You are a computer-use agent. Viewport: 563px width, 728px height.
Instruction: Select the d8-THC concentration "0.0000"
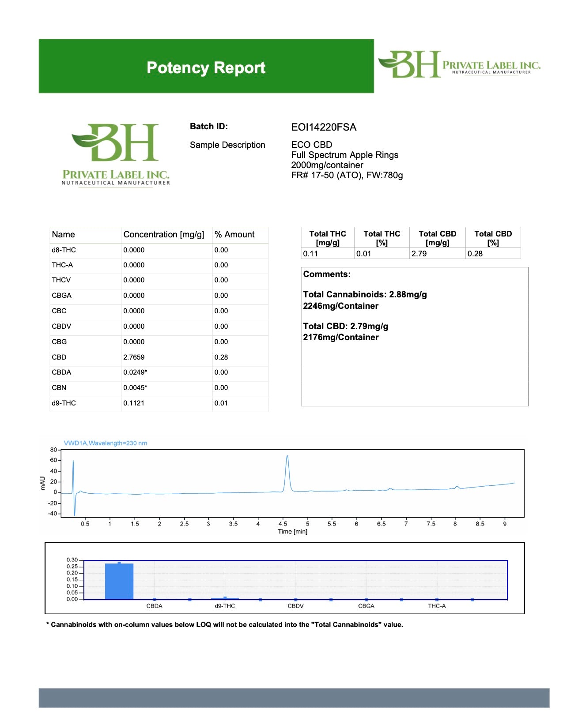(134, 250)
